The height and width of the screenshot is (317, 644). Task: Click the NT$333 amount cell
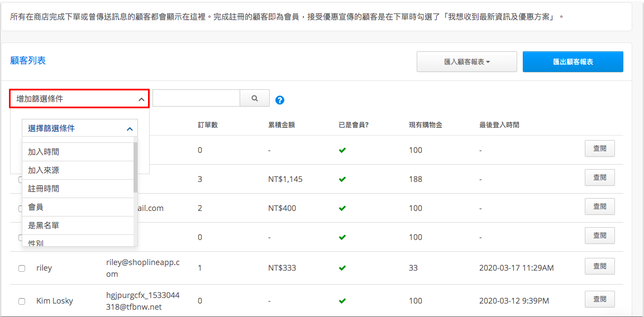(x=282, y=268)
